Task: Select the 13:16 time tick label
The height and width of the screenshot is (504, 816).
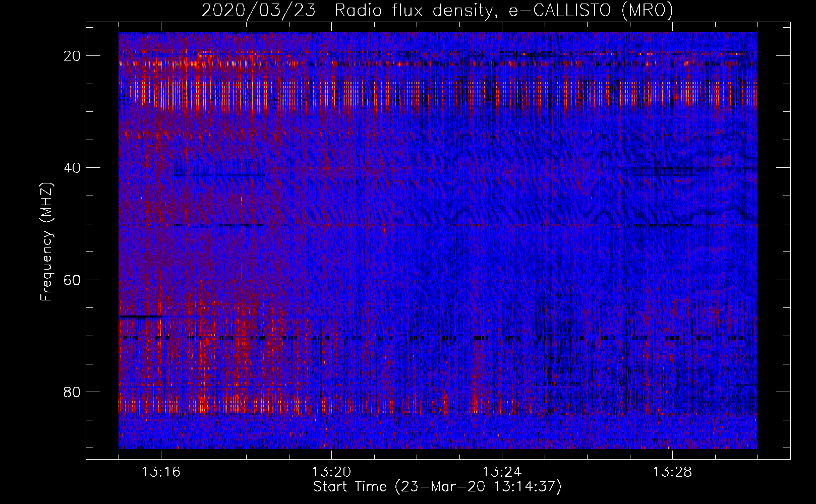Action: pyautogui.click(x=161, y=472)
